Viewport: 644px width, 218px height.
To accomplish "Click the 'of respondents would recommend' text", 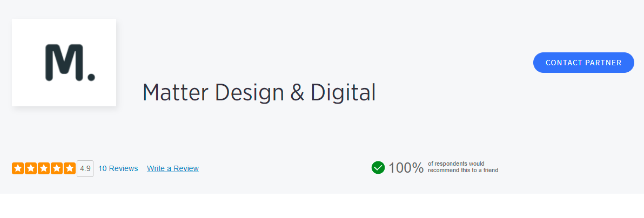I will 462,167.
